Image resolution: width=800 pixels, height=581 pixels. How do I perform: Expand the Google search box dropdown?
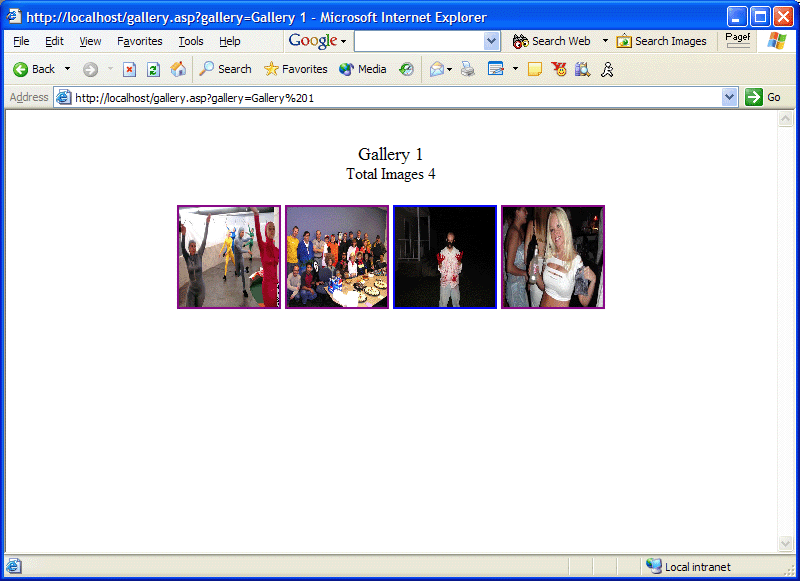point(491,41)
